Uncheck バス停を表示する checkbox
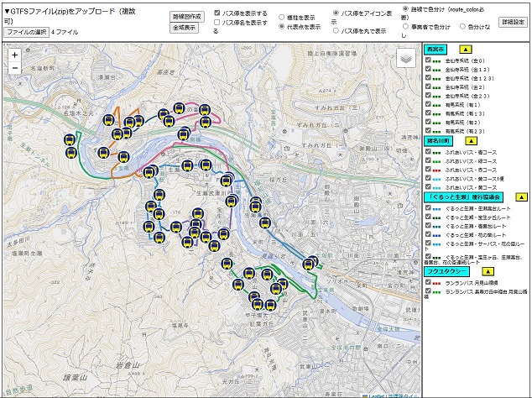 pyautogui.click(x=218, y=13)
